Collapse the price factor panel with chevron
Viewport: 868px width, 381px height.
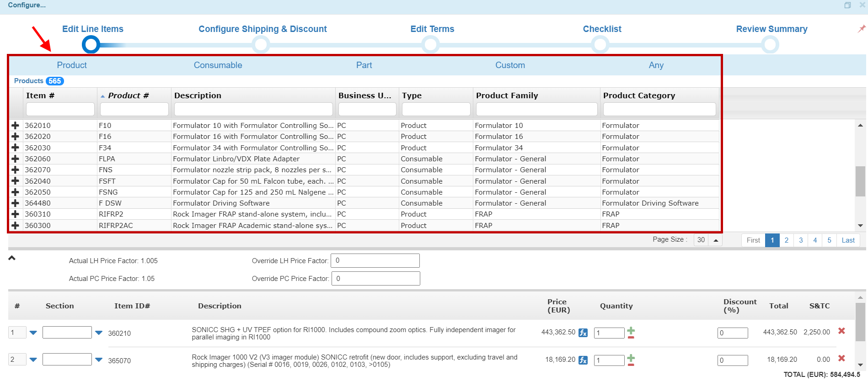(x=12, y=258)
